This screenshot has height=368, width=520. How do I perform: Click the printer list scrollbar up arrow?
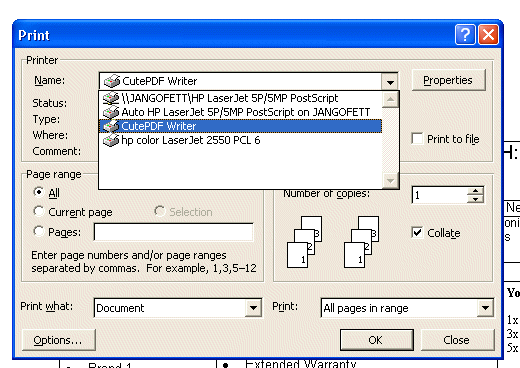coord(390,99)
